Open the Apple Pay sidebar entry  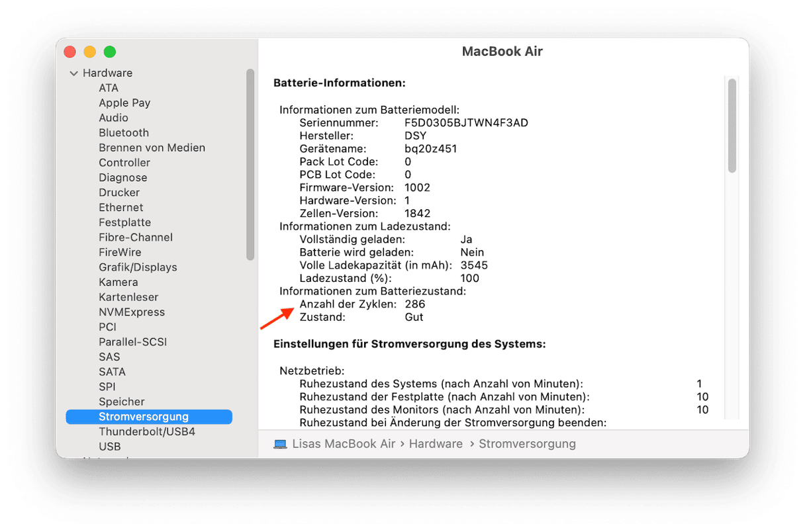click(x=124, y=103)
